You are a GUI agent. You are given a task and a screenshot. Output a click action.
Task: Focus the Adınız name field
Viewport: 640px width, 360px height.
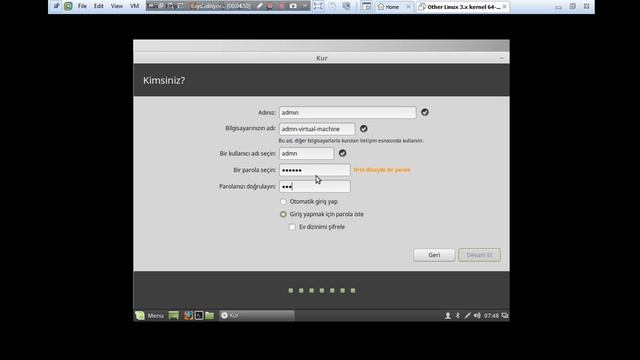coord(348,113)
